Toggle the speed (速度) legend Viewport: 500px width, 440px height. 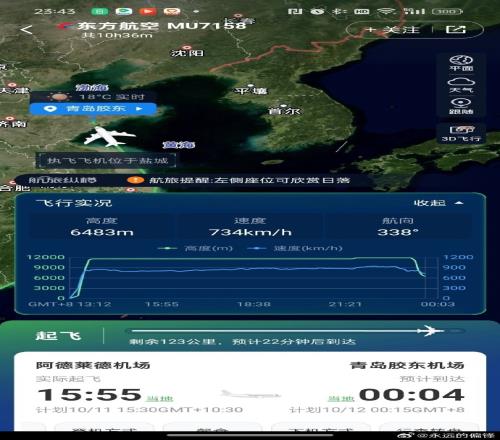point(295,248)
